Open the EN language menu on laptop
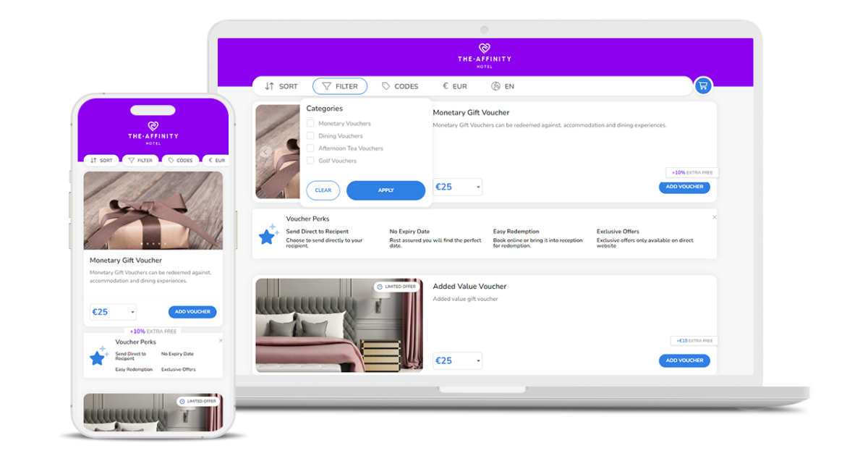 point(503,86)
